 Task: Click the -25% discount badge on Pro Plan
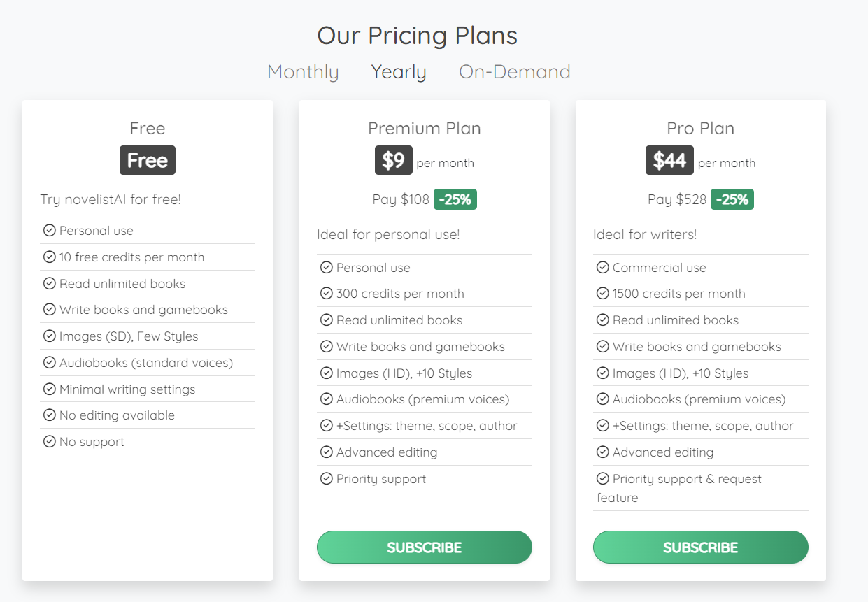(732, 199)
